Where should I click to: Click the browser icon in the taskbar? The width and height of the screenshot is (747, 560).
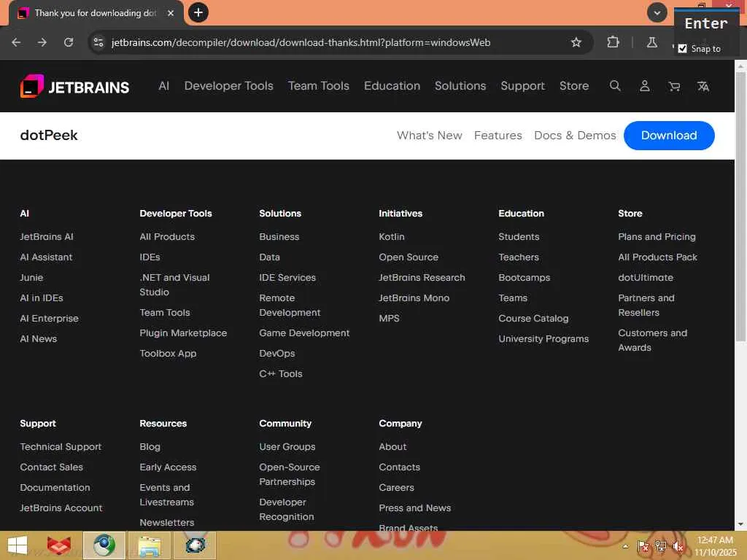[x=104, y=545]
